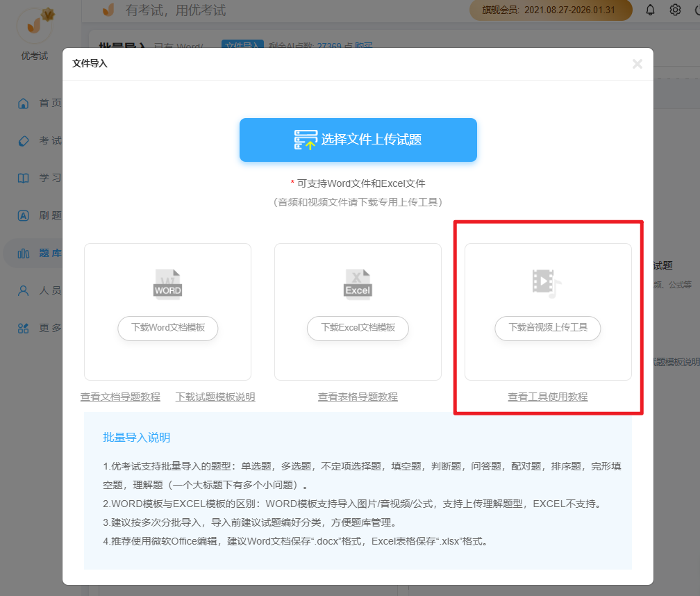Open the settings gear icon

tap(673, 10)
